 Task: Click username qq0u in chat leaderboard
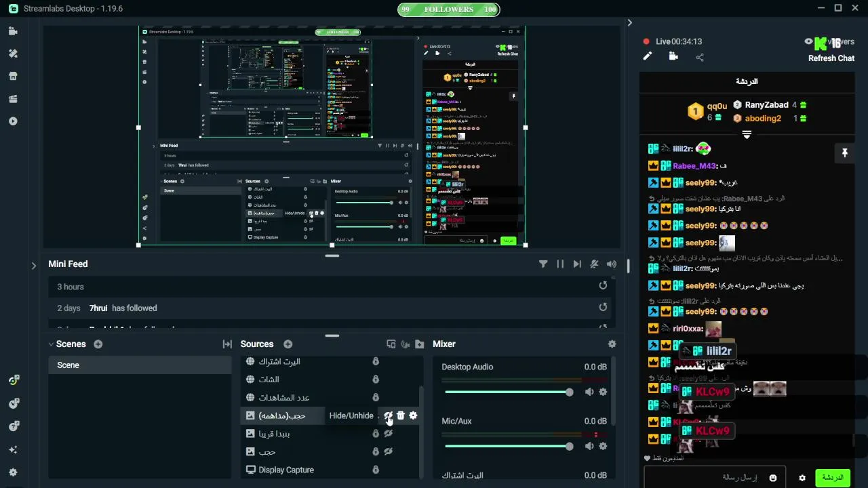pos(717,106)
